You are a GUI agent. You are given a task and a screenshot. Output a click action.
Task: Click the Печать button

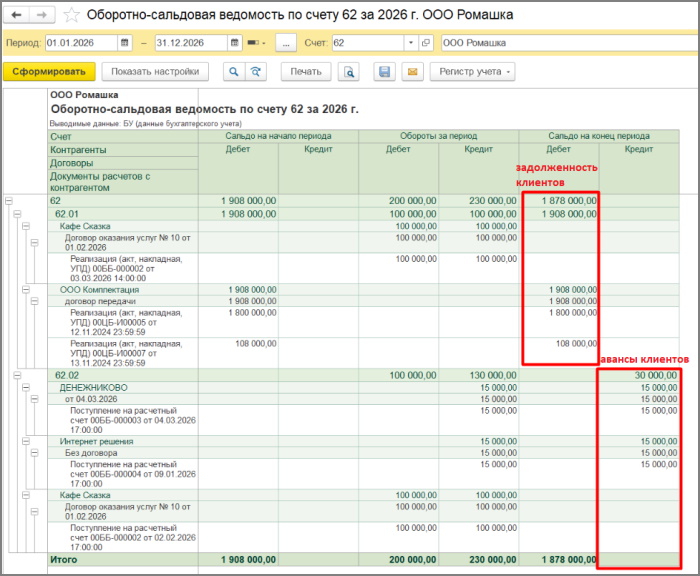pyautogui.click(x=306, y=72)
